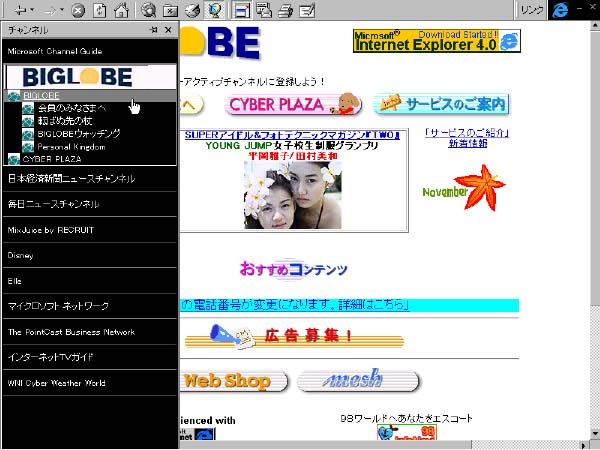Open SUPERアイドル&フォトテクニックマガジン link
Screen dimensions: 600x450
(x=292, y=135)
